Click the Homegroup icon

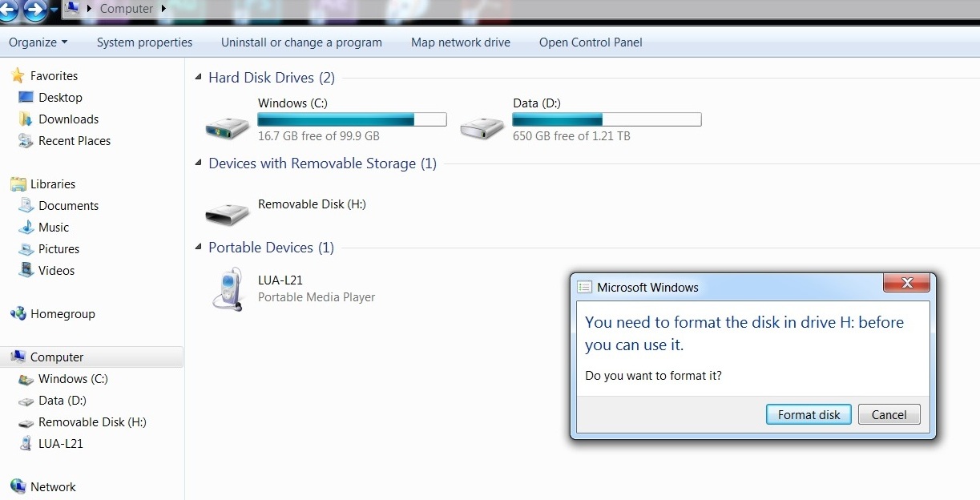(x=18, y=314)
